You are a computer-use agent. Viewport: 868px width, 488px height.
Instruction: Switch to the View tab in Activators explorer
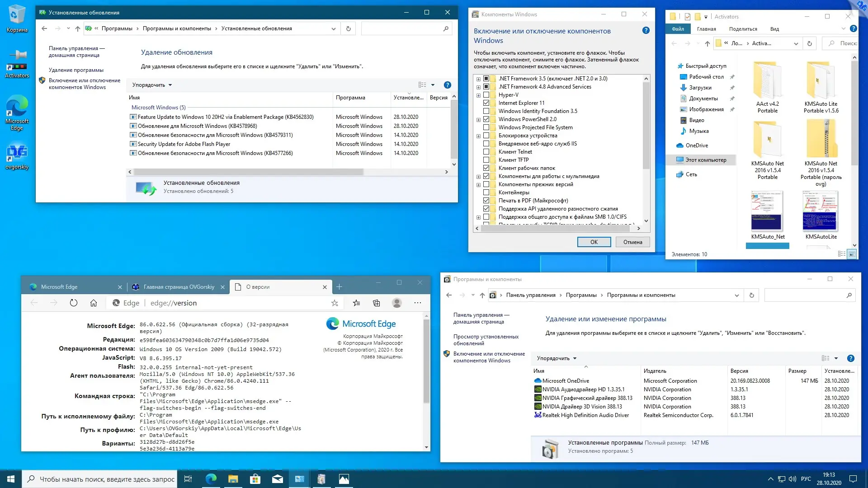[x=774, y=29]
